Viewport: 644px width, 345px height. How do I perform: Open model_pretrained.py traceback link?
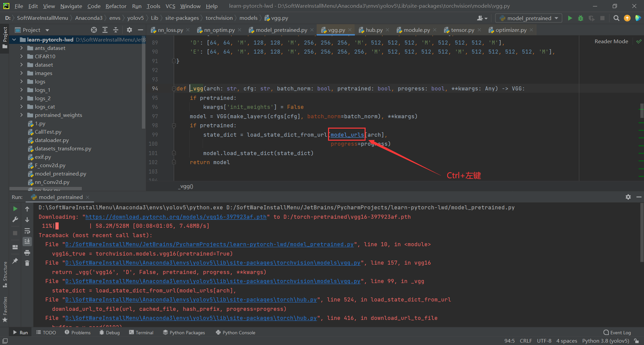[209, 245]
